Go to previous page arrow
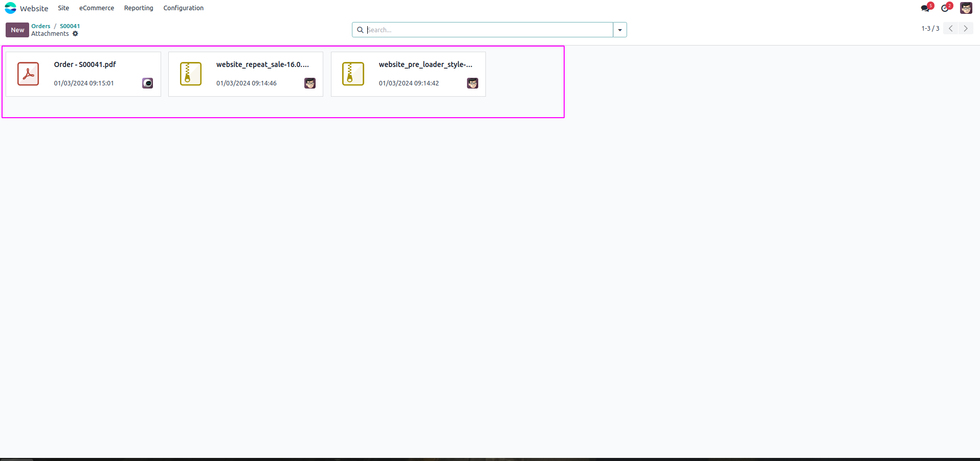 pyautogui.click(x=951, y=29)
